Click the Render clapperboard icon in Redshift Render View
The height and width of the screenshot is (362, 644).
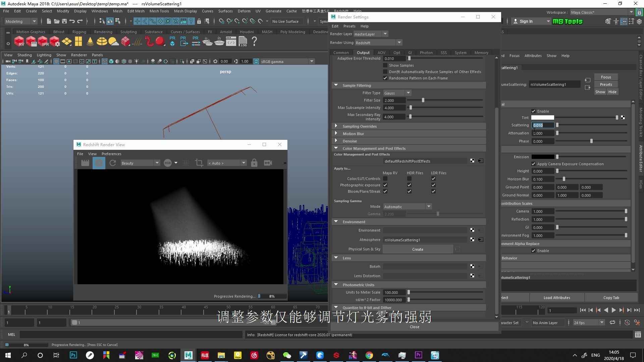click(x=85, y=163)
